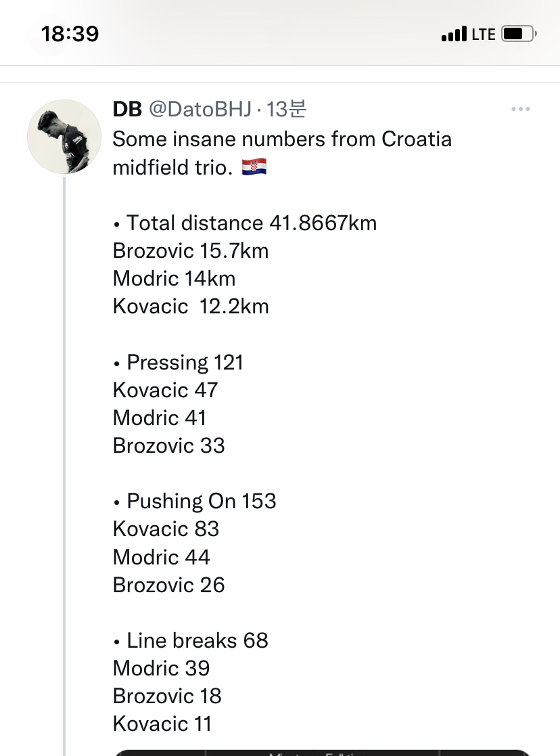Open the tweet's three-dot more menu
This screenshot has height=756, width=560.
point(520,109)
